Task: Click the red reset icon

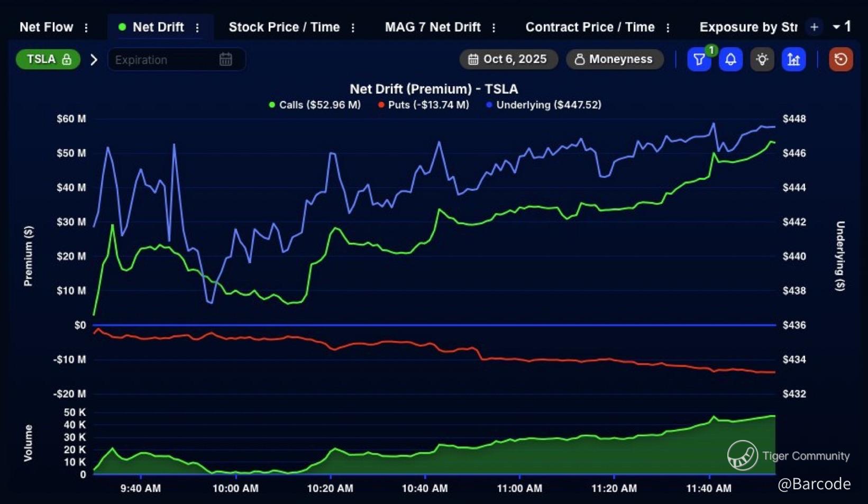Action: coord(840,59)
